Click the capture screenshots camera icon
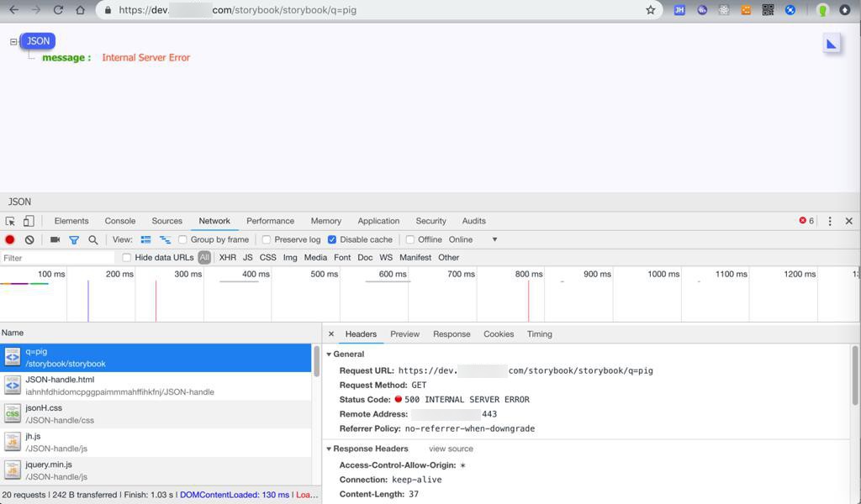The image size is (861, 504). pos(55,239)
